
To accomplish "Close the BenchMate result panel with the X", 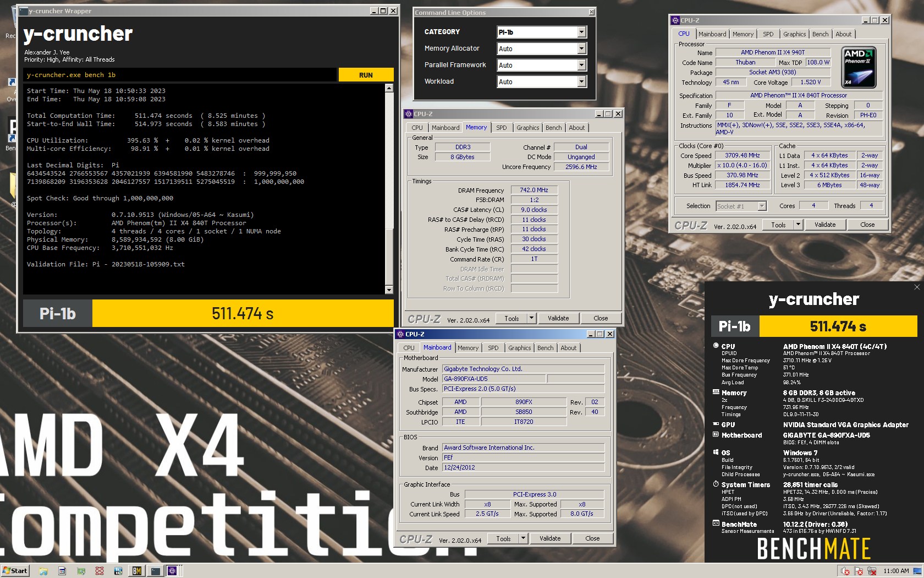I will point(917,287).
